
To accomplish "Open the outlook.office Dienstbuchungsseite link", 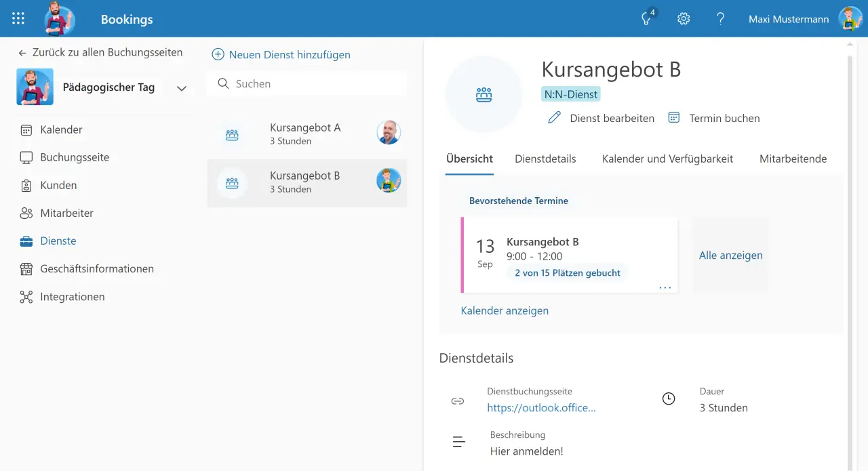I will [x=541, y=408].
